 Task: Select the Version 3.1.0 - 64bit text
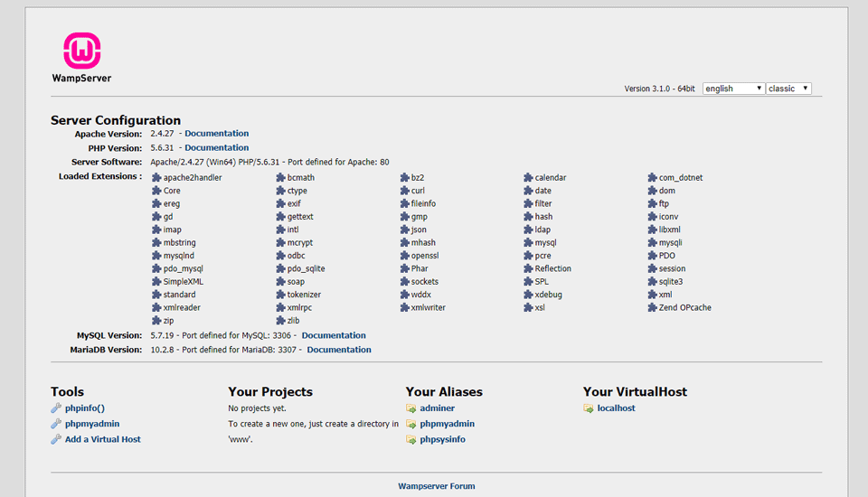659,89
